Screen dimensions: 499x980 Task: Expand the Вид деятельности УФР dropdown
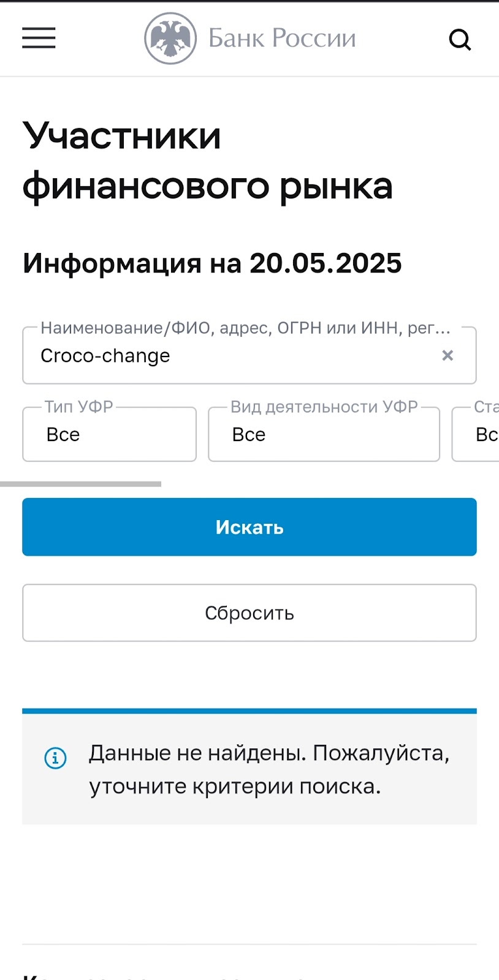[324, 435]
